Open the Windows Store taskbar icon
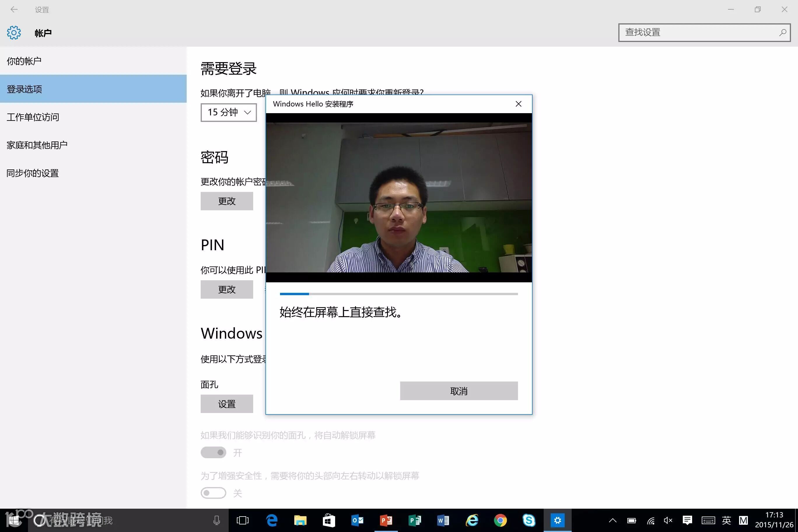 coord(329,520)
